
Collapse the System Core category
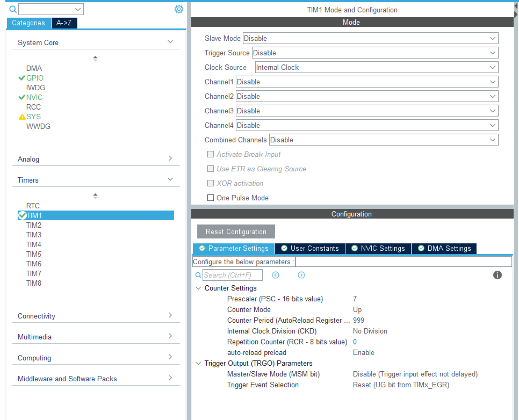(x=170, y=42)
